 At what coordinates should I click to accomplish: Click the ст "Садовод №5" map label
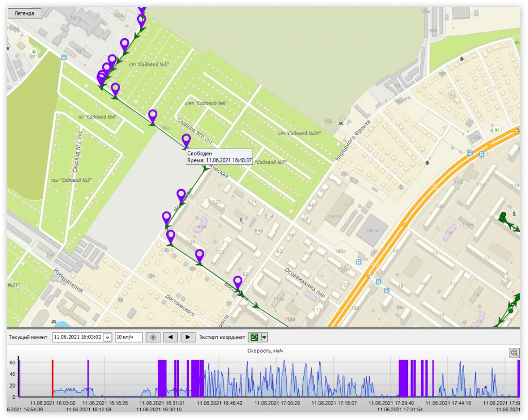149,64
